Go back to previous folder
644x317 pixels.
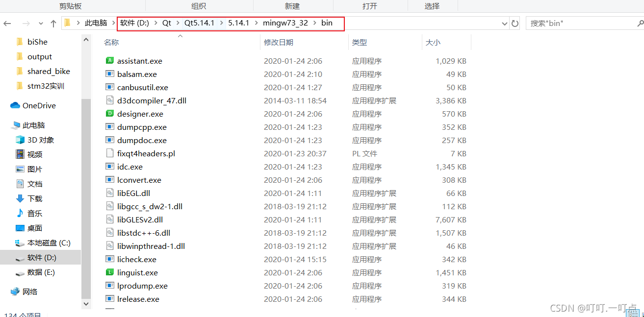pos(7,23)
